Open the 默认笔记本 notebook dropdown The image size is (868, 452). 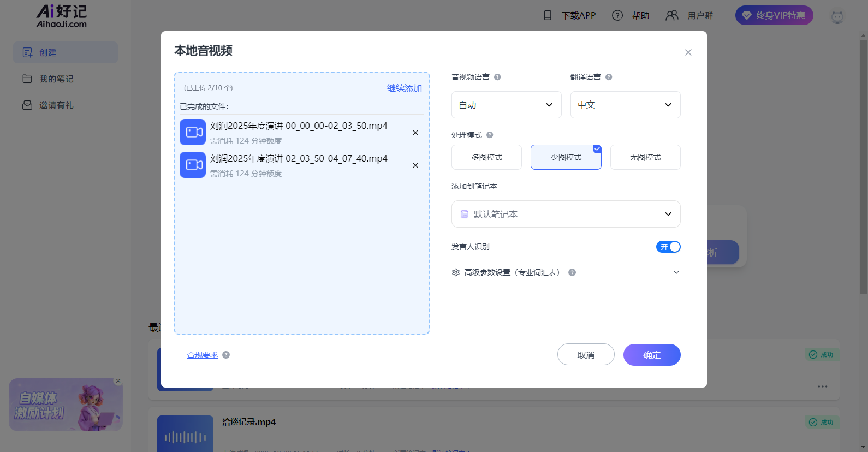click(x=566, y=214)
